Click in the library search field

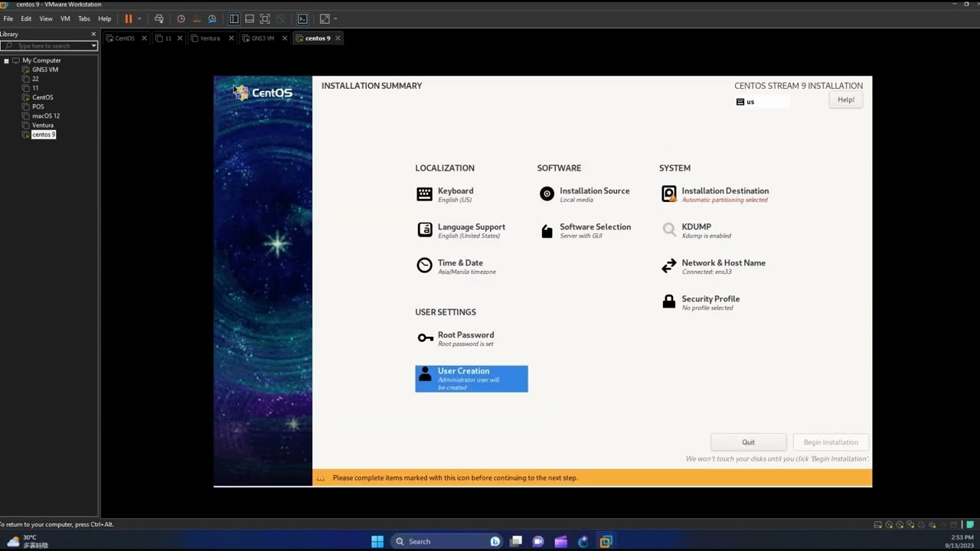click(47, 46)
